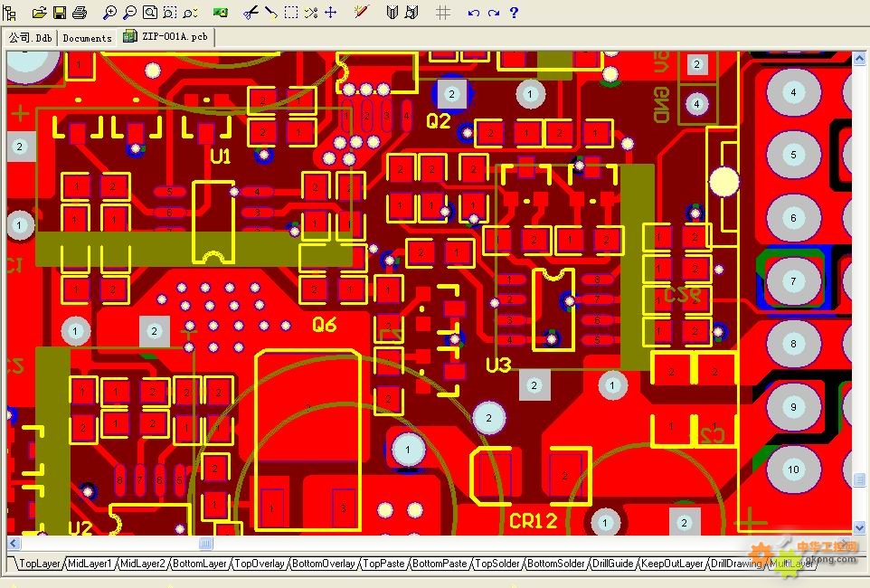Zoom in with the plus magnifier
Screen dimensions: 870x588
[x=109, y=13]
